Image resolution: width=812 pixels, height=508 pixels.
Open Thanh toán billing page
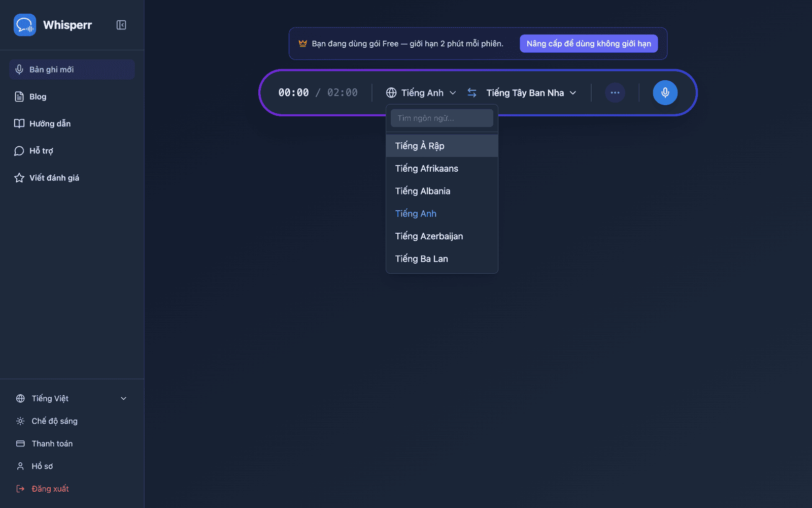tap(72, 444)
